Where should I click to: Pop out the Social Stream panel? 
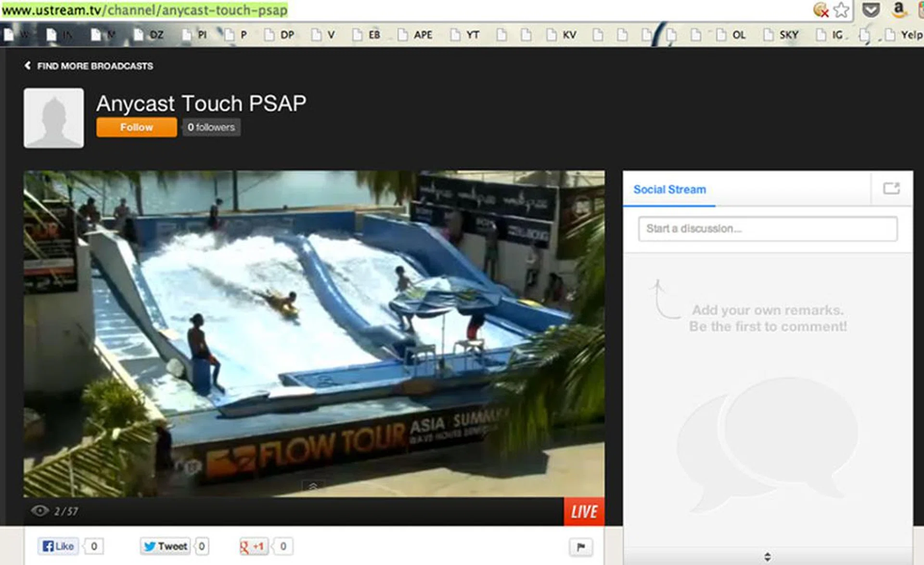pos(891,188)
